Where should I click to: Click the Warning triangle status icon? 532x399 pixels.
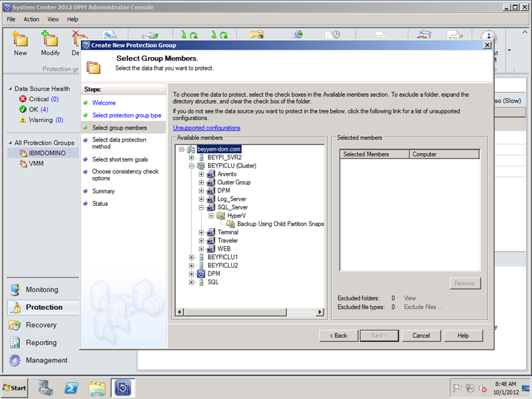23,120
